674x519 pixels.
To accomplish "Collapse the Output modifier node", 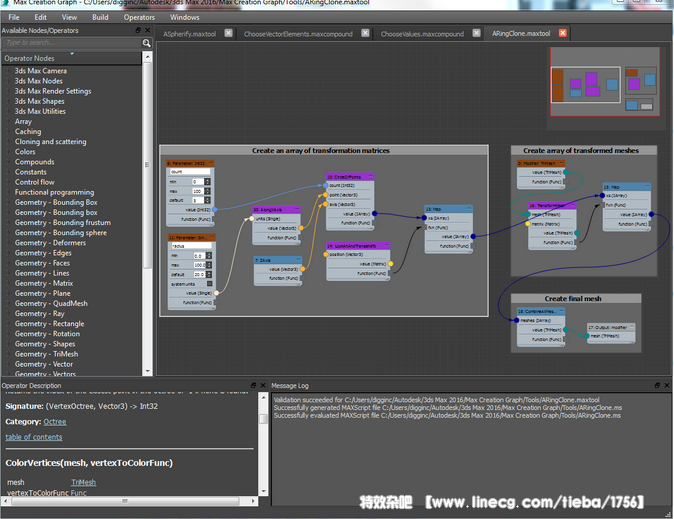I will point(631,327).
